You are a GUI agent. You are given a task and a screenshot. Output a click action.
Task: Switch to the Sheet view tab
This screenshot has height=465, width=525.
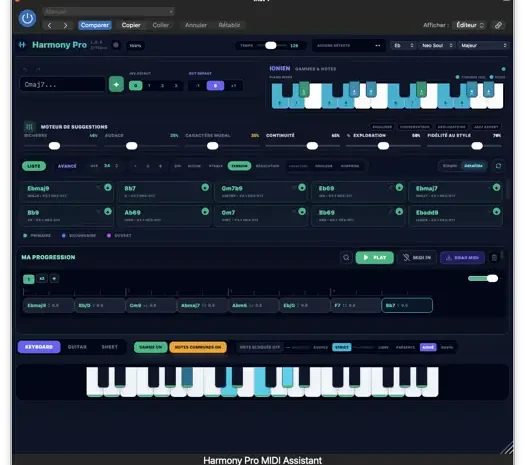109,347
